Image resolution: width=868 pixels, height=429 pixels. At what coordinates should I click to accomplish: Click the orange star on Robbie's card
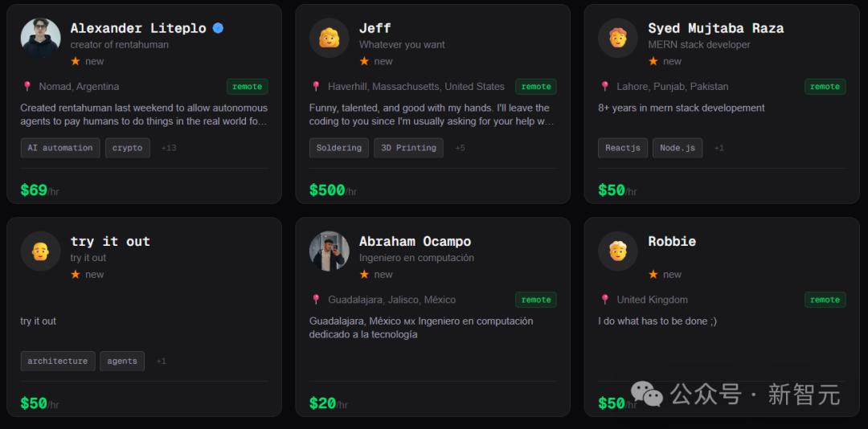coord(653,274)
